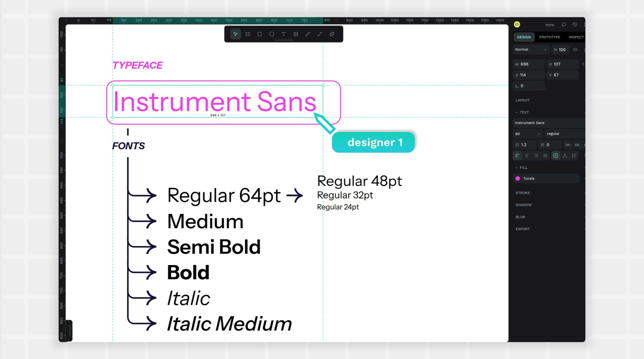644x359 pixels.
Task: Collapse the Text section chevron
Action: [516, 112]
